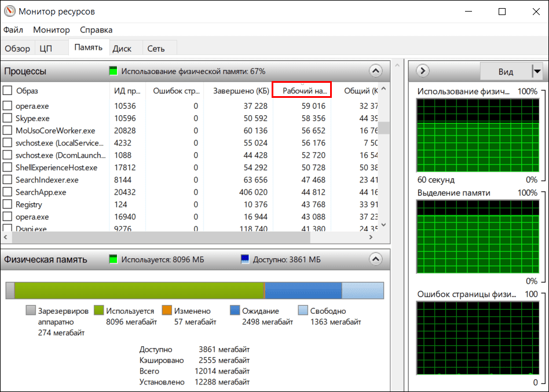Click the blue Ожидание legend swatch
The width and height of the screenshot is (549, 392).
[235, 311]
